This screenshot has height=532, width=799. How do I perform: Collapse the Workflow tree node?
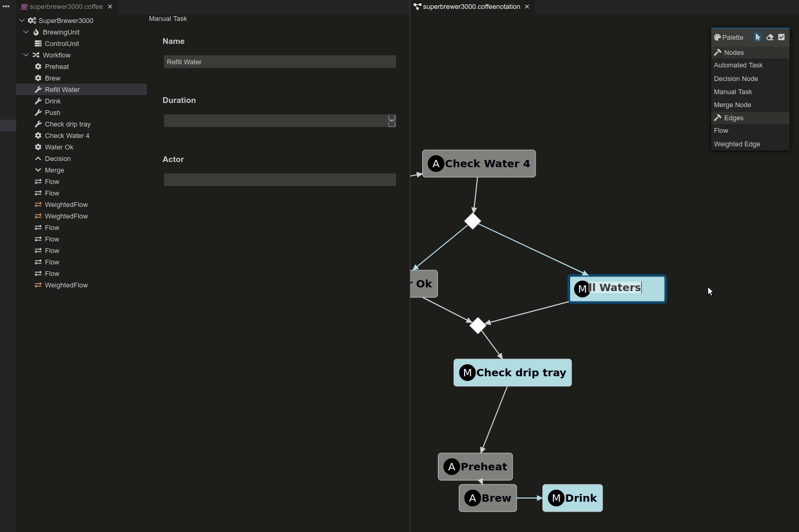pos(26,55)
